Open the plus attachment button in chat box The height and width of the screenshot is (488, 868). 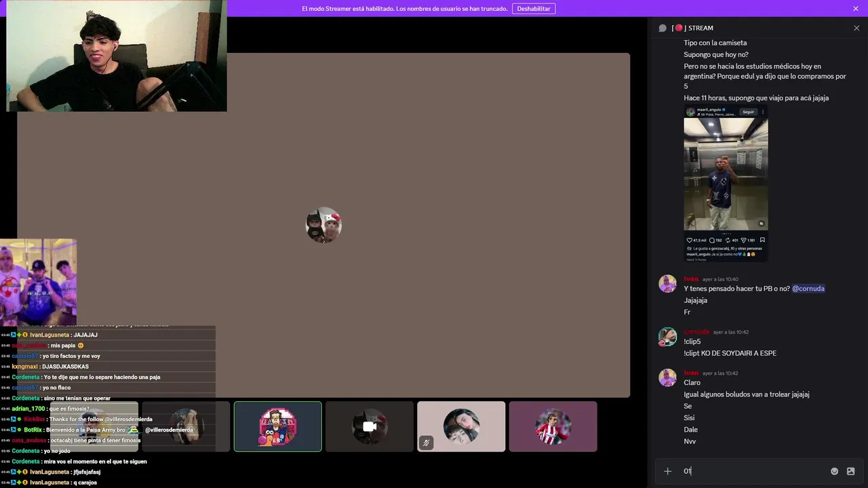(x=668, y=471)
